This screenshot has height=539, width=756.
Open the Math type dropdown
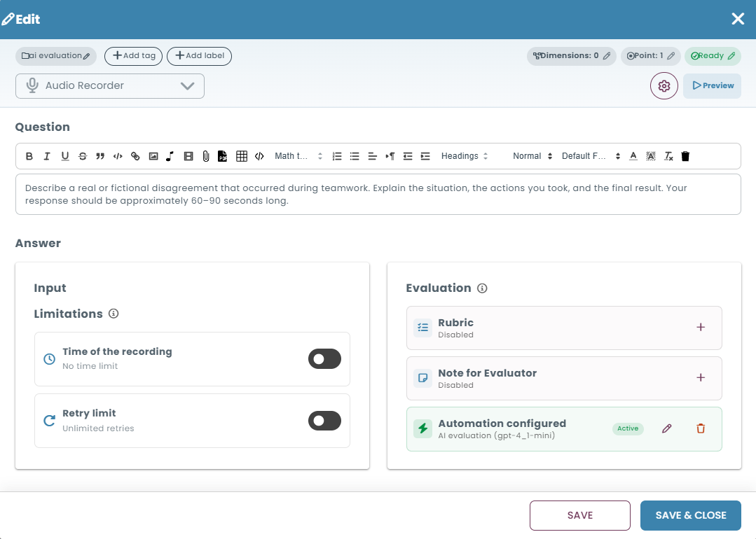[298, 156]
